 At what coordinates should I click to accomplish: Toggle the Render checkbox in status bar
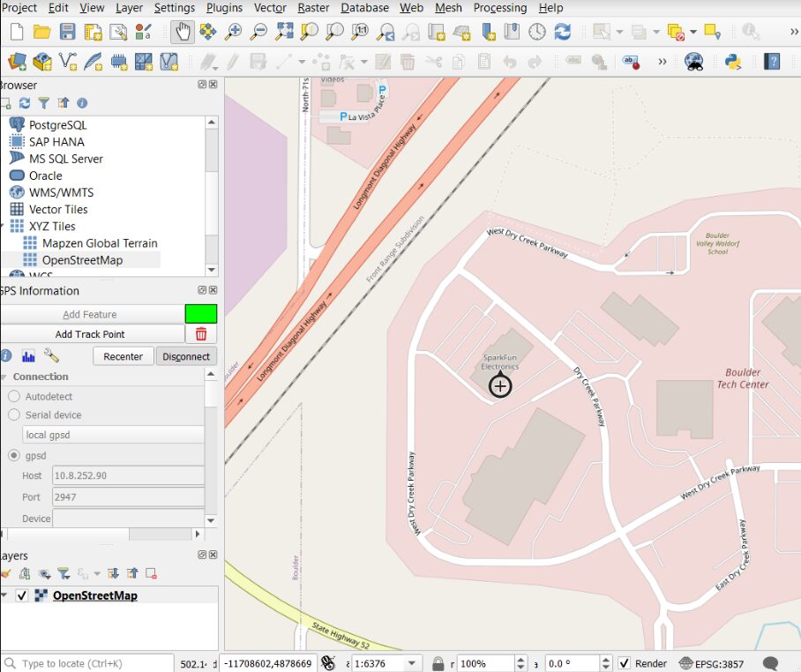pyautogui.click(x=624, y=663)
